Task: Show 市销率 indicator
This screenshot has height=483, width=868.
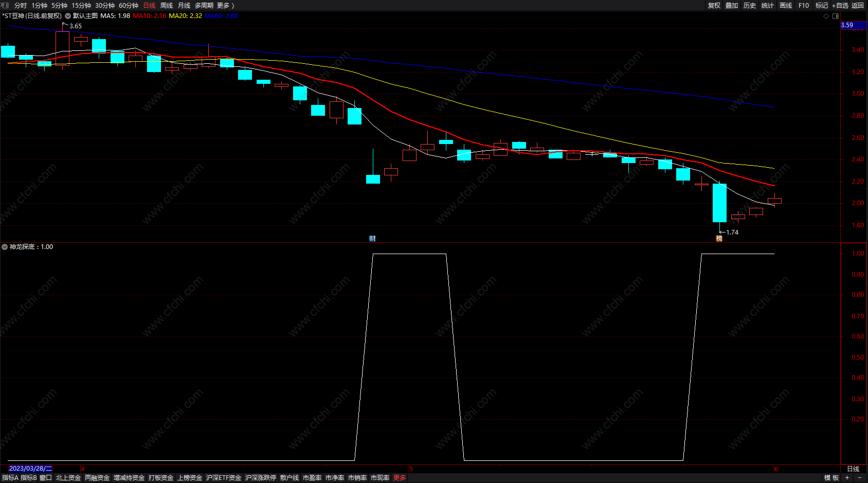Action: [357, 478]
